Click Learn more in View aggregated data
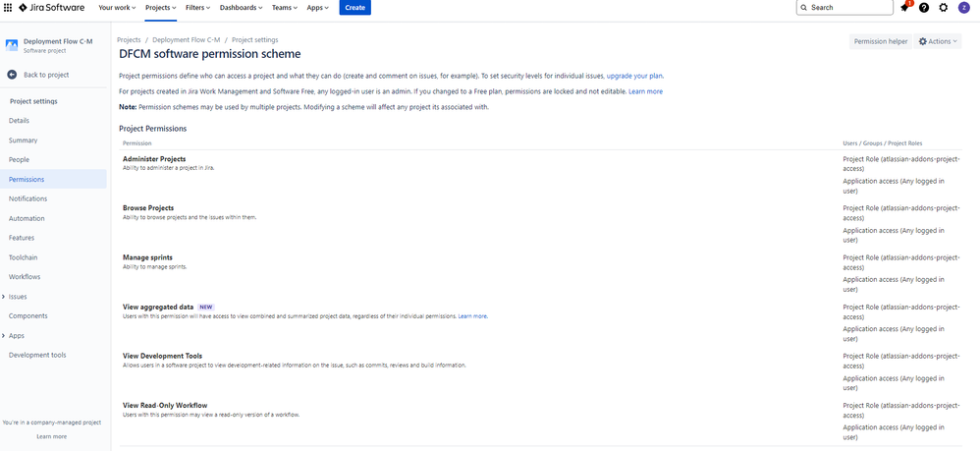 [472, 316]
